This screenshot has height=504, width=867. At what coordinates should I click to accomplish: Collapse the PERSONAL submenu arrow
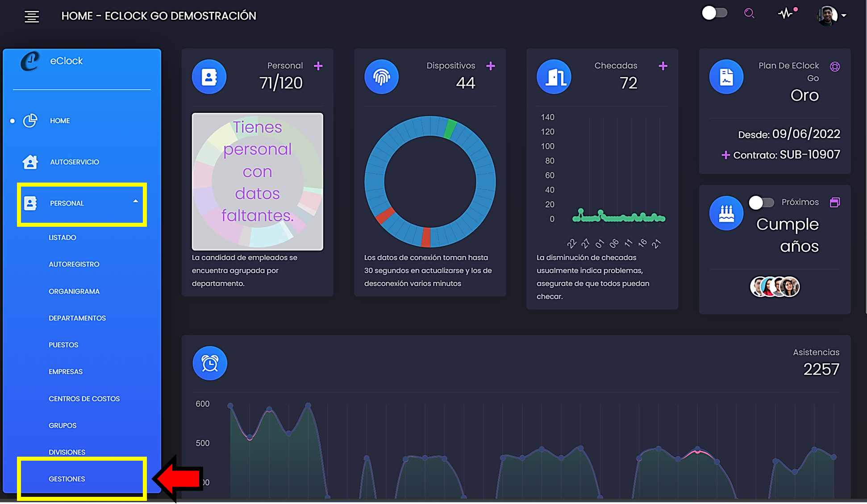(x=135, y=201)
